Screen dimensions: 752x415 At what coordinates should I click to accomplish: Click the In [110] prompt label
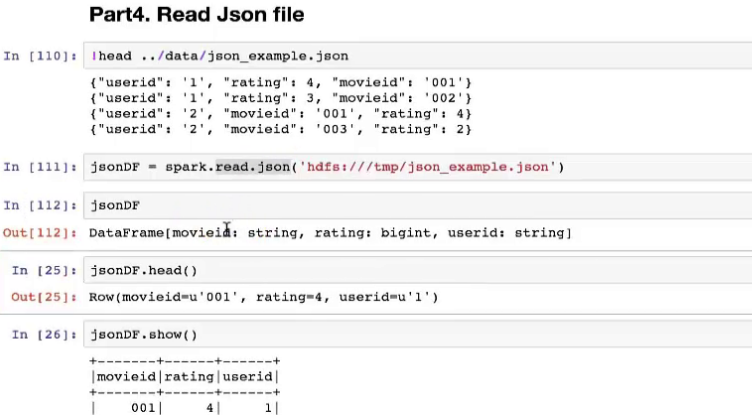tap(40, 56)
